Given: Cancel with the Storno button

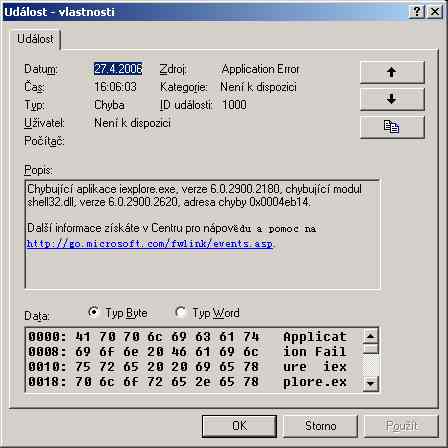Looking at the screenshot, I should point(320,426).
